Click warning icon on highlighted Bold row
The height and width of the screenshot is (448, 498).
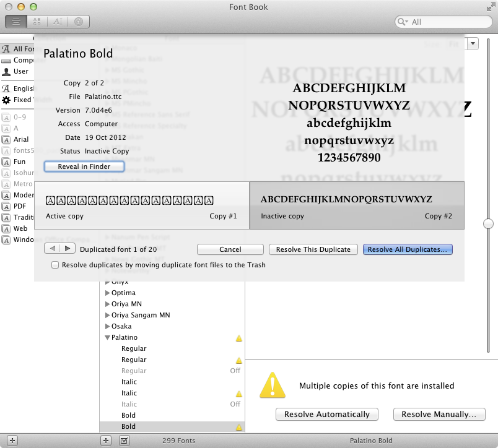coord(239,427)
